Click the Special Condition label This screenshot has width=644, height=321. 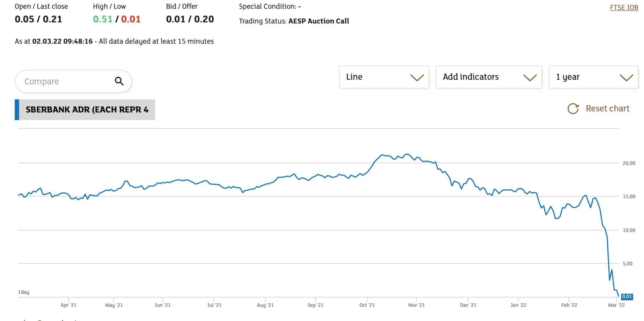pos(268,6)
